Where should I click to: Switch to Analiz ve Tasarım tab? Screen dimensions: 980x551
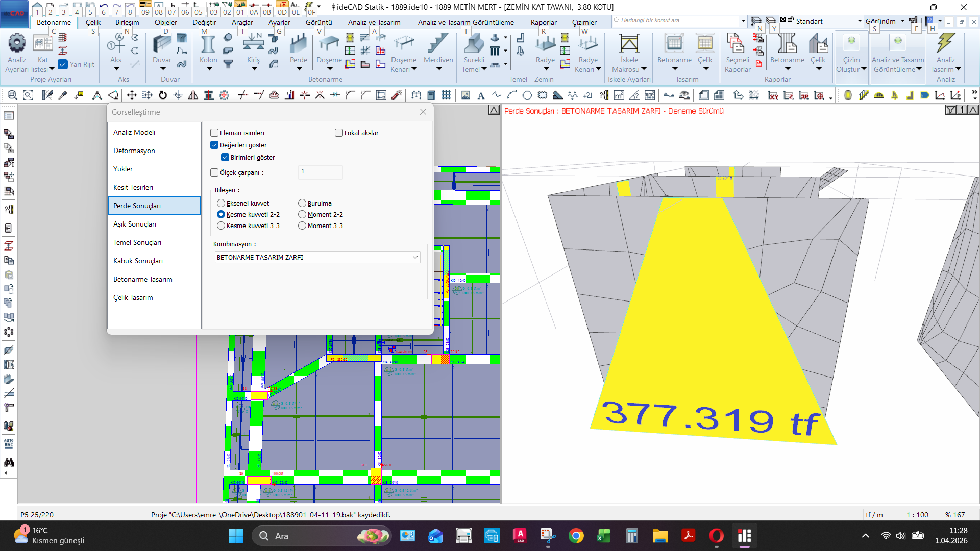(x=374, y=22)
